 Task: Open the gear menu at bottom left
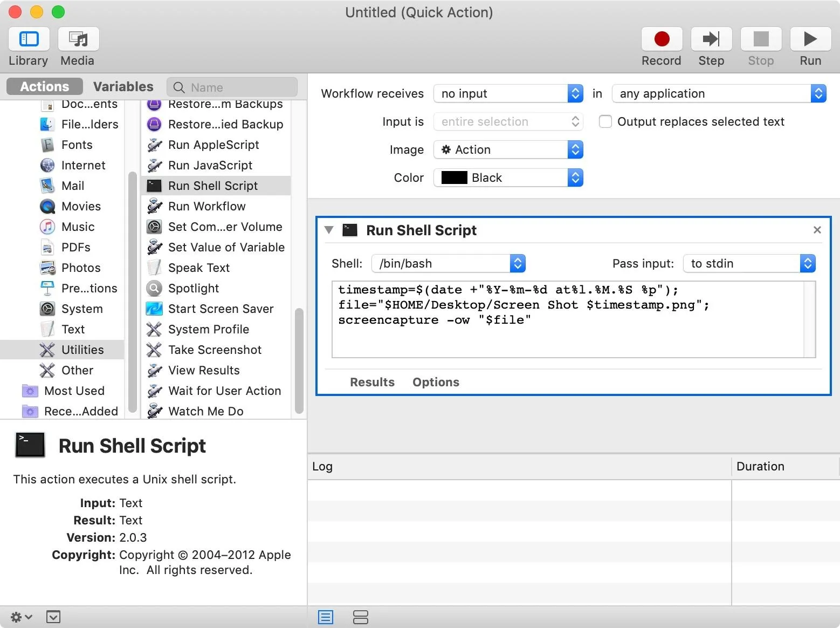22,617
